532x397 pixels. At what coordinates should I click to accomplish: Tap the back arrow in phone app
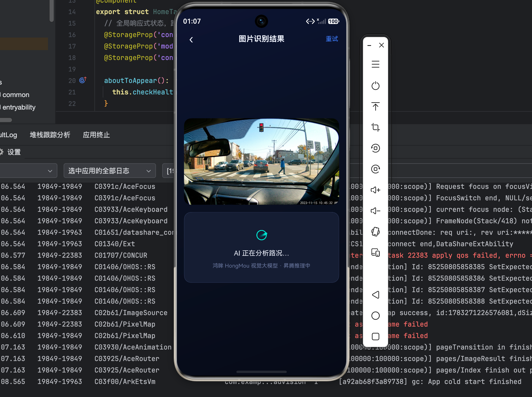click(x=191, y=40)
